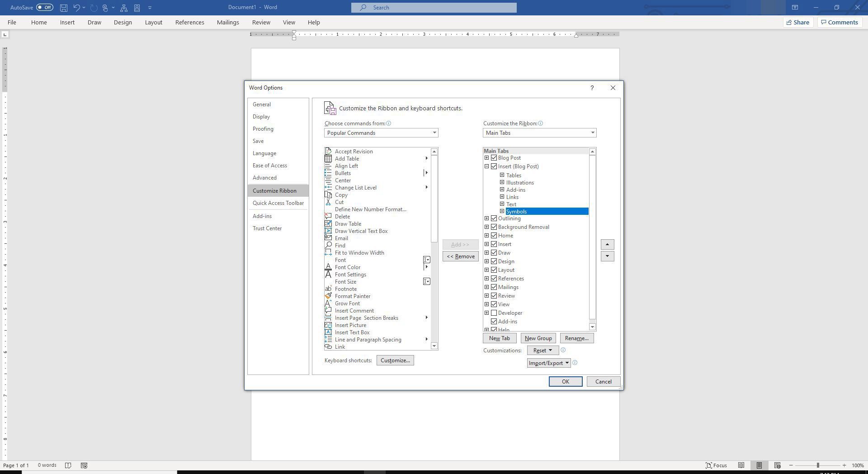Select Web Layout view icon in status bar
Image resolution: width=868 pixels, height=474 pixels.
(x=777, y=465)
